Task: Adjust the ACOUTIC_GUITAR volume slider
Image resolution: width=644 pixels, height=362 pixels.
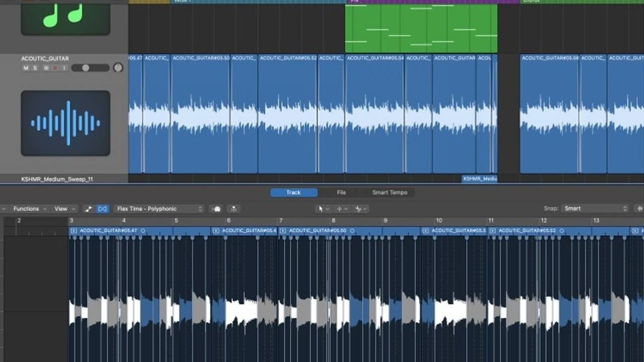Action: click(x=86, y=67)
